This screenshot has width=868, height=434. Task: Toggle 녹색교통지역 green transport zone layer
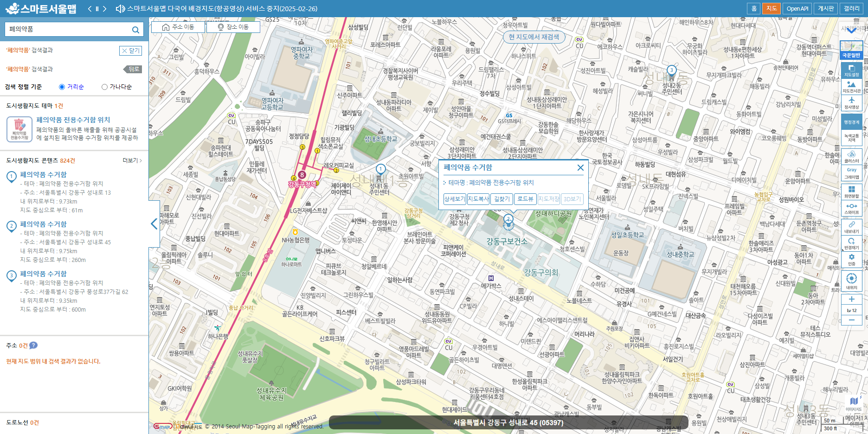pos(851,137)
